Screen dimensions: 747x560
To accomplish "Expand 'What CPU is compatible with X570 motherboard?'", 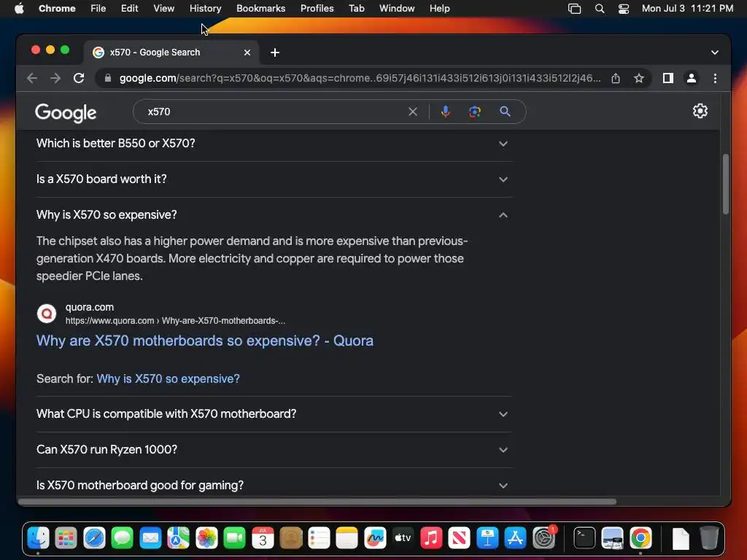I will pos(274,414).
